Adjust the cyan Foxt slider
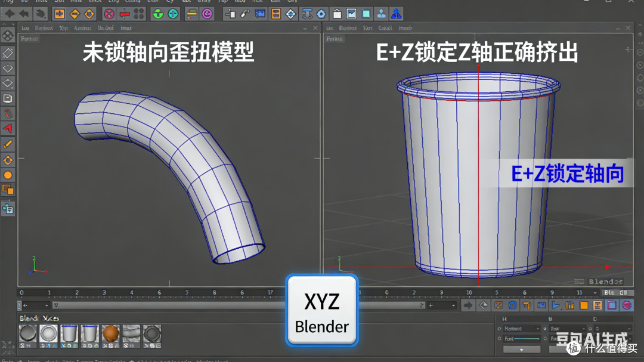644x362 pixels. (527, 339)
